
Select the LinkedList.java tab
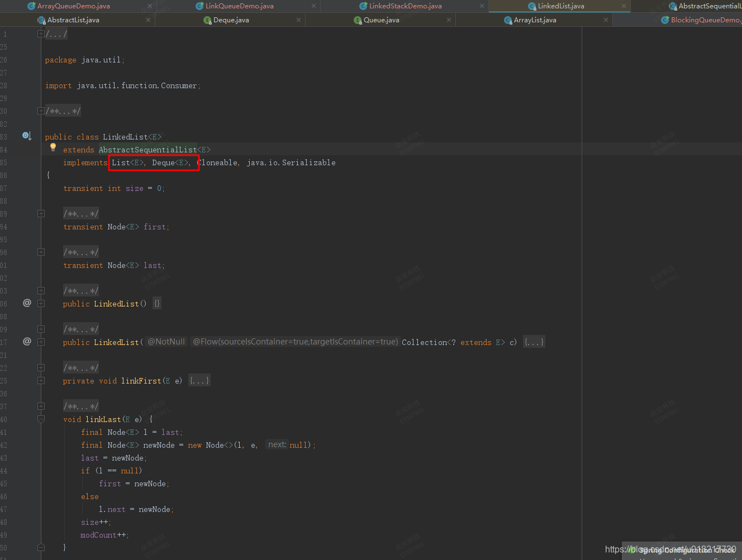click(x=561, y=6)
